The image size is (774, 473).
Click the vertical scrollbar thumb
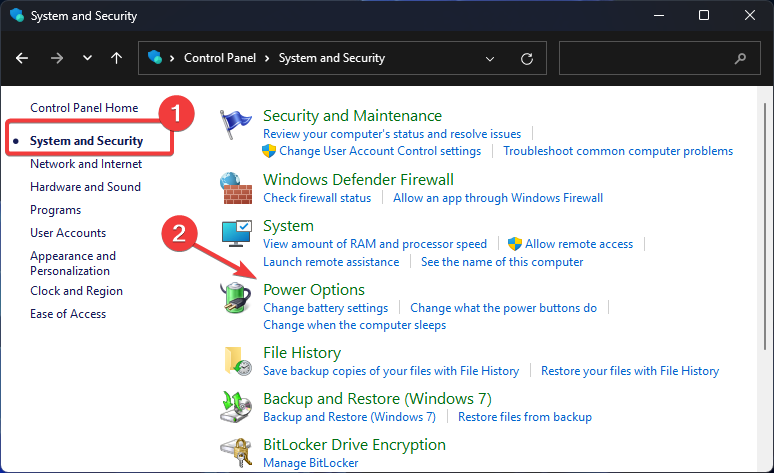click(765, 227)
